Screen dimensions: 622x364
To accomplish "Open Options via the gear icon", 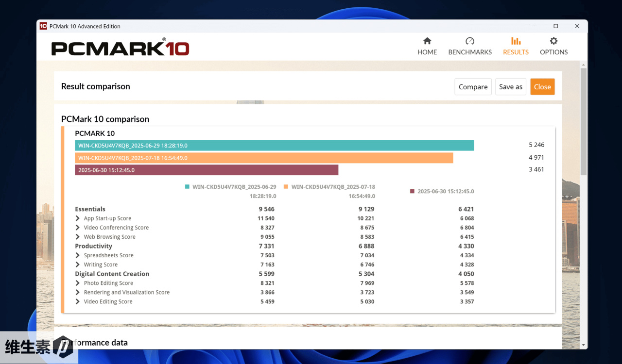I will pos(553,41).
